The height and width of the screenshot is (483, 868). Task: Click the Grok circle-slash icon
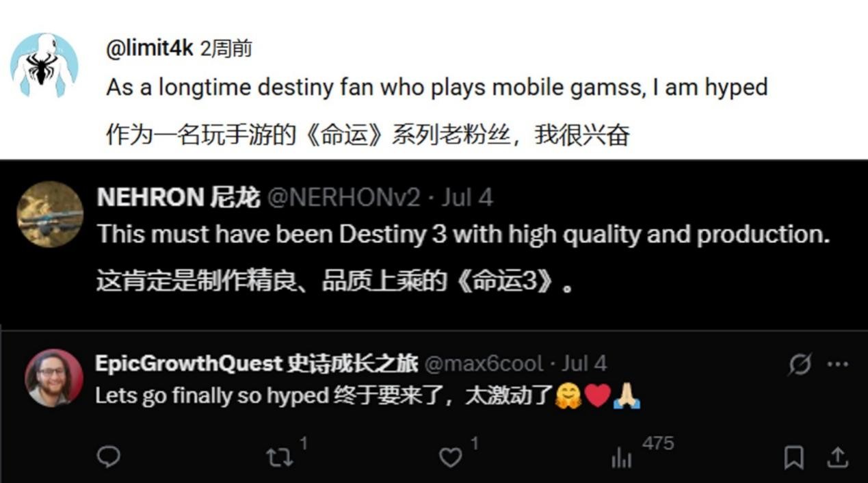pyautogui.click(x=799, y=365)
